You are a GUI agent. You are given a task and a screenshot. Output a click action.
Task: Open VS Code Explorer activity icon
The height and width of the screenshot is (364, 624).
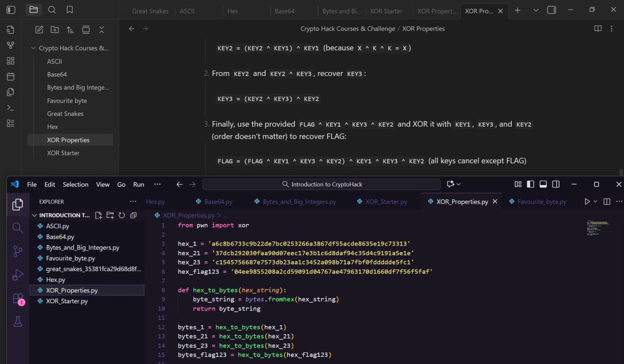pyautogui.click(x=18, y=204)
